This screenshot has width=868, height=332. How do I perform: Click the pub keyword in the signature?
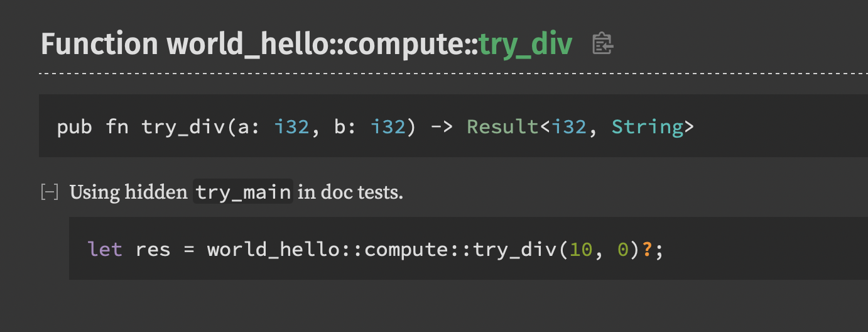click(x=74, y=127)
